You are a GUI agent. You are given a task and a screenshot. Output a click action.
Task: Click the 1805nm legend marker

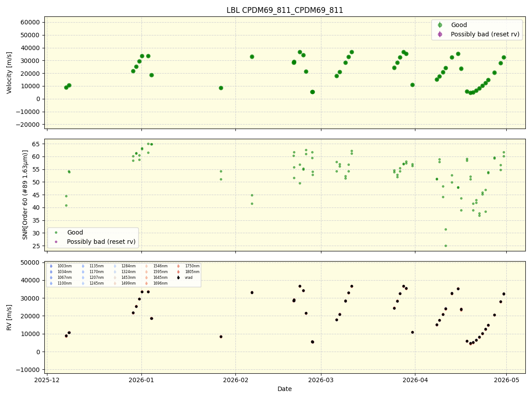179,272
